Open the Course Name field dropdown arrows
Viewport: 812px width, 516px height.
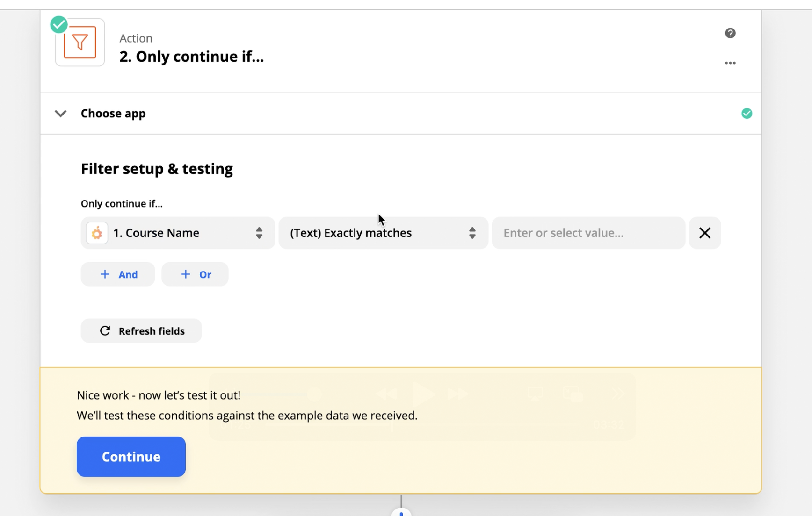click(259, 233)
